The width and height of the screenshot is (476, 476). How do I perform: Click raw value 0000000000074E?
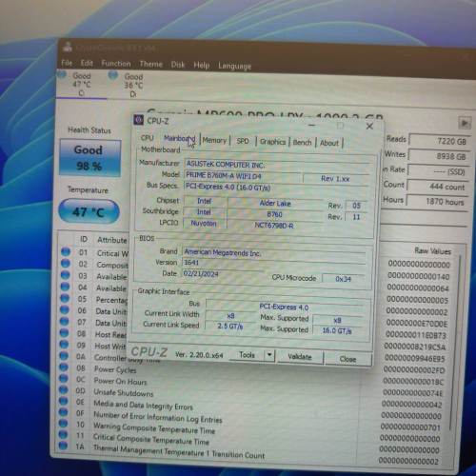point(412,393)
